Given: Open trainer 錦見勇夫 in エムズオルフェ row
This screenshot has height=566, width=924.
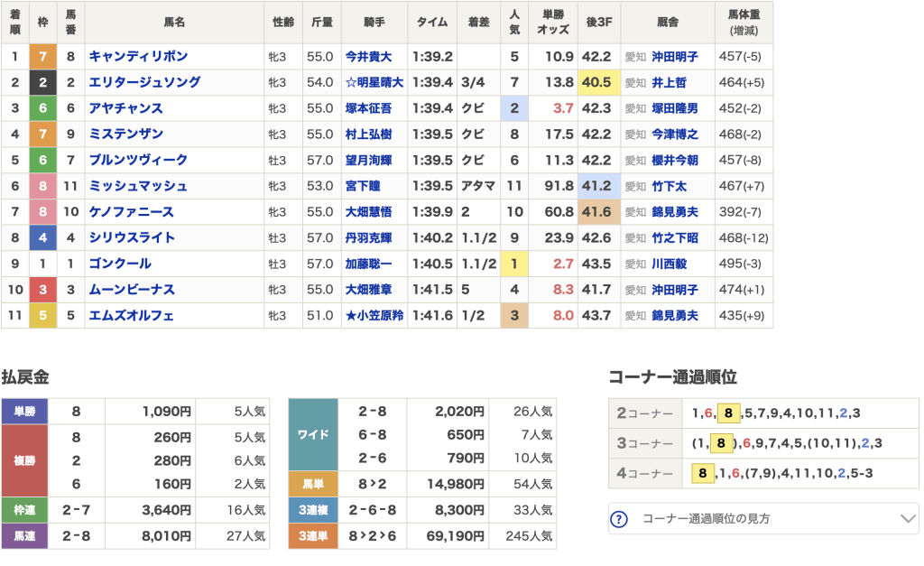Looking at the screenshot, I should point(675,316).
